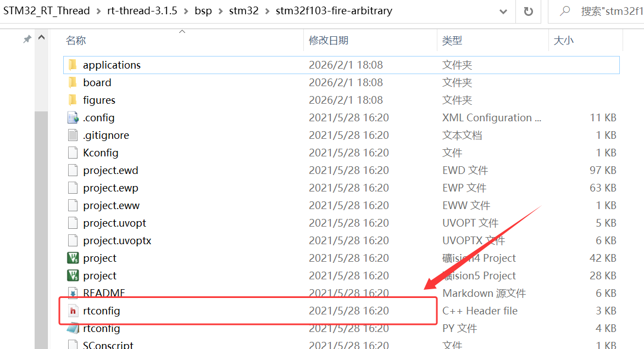
Task: Click the PY 文件 type cell
Action: click(x=459, y=329)
